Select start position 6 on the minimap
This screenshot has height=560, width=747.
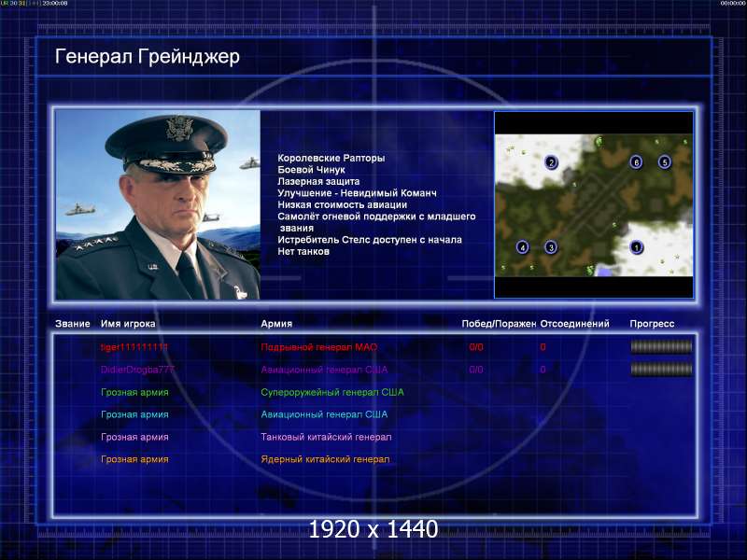[x=637, y=162]
